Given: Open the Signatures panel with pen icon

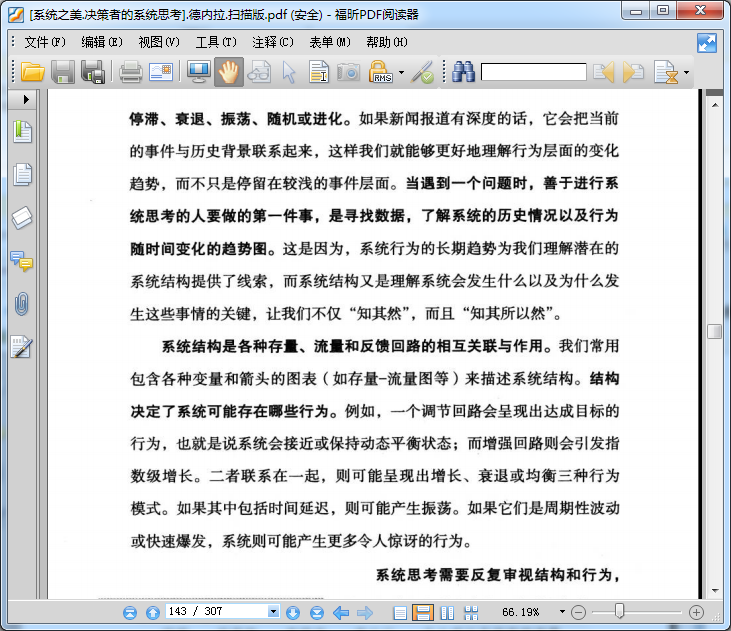Looking at the screenshot, I should point(21,347).
